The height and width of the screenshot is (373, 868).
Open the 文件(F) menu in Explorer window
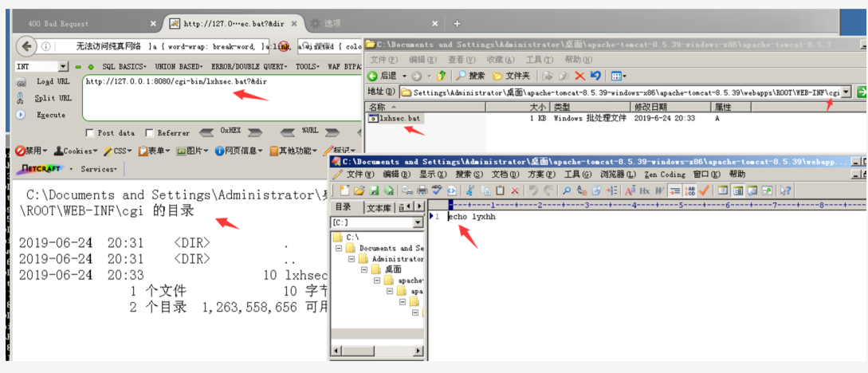coord(383,60)
